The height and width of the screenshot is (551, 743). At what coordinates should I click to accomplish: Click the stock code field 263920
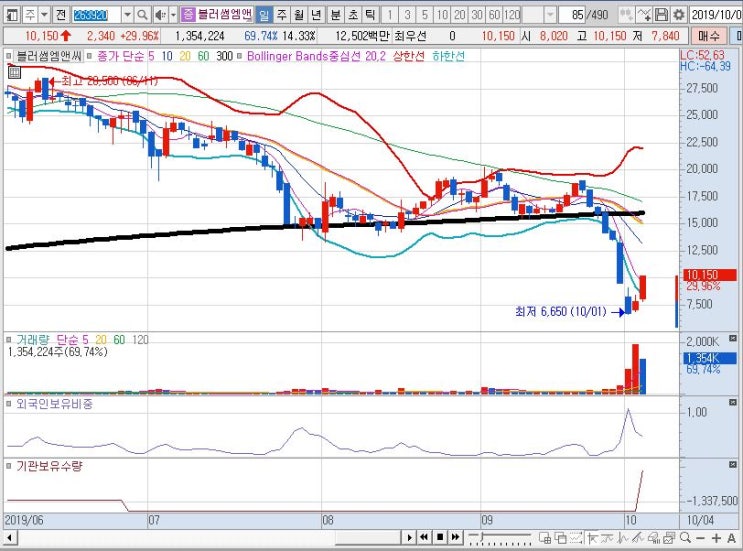pyautogui.click(x=96, y=15)
